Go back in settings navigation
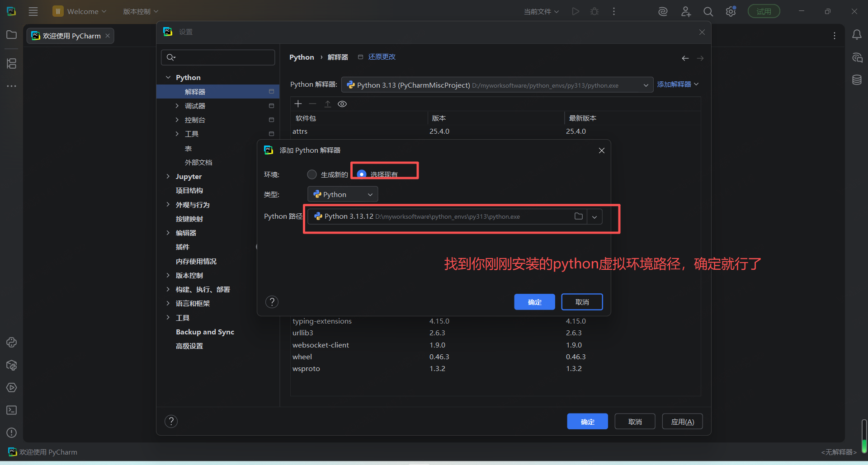868x465 pixels. (x=685, y=58)
